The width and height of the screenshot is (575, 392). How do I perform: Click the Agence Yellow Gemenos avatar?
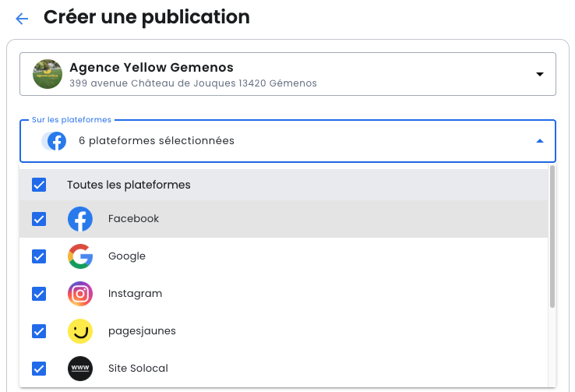[48, 74]
